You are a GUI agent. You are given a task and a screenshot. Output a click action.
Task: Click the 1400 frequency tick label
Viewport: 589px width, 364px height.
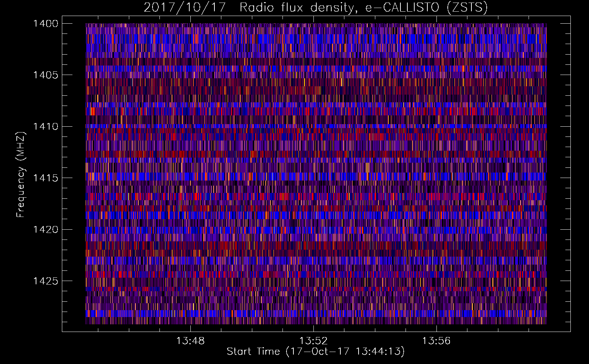(46, 24)
